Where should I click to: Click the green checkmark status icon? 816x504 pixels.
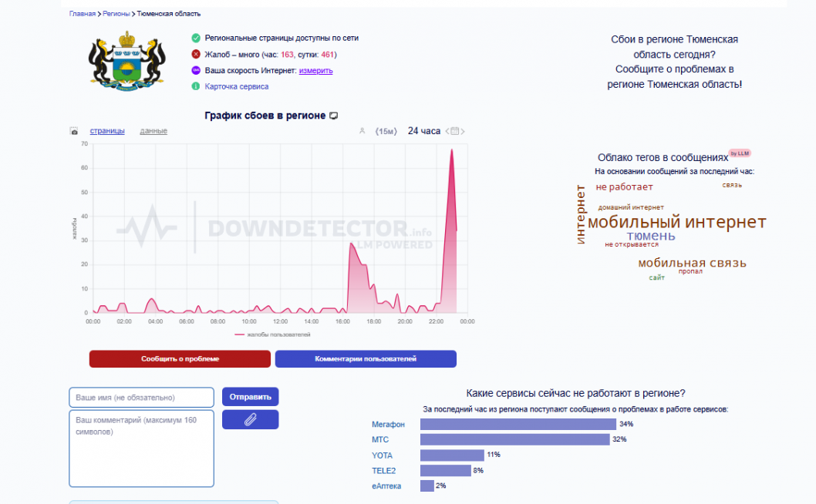pos(196,38)
